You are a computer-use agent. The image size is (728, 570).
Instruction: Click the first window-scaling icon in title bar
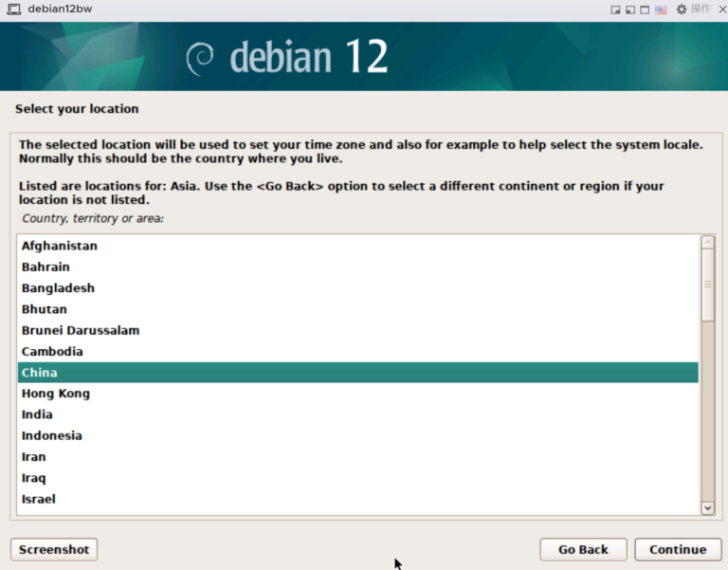coord(616,9)
